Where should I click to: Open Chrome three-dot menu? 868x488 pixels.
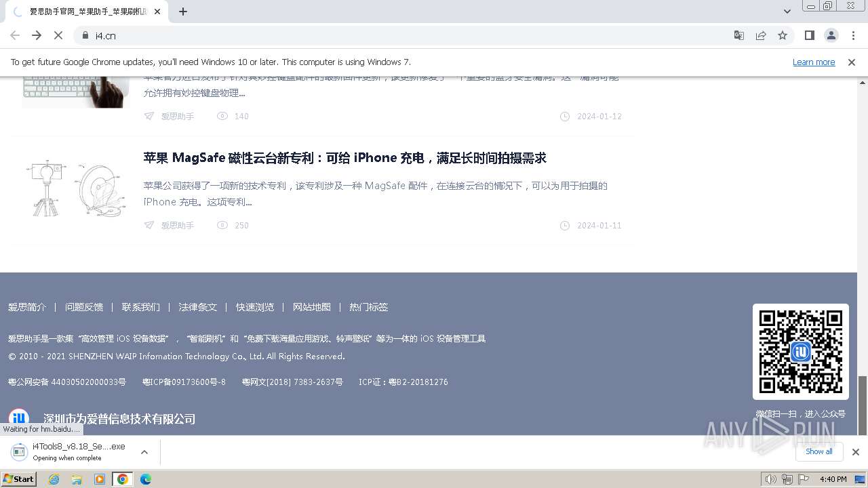(x=852, y=35)
